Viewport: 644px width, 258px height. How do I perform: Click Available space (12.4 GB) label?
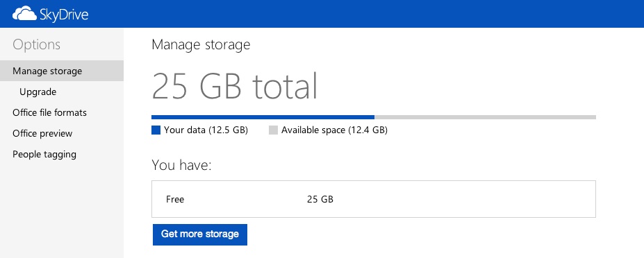tap(334, 130)
